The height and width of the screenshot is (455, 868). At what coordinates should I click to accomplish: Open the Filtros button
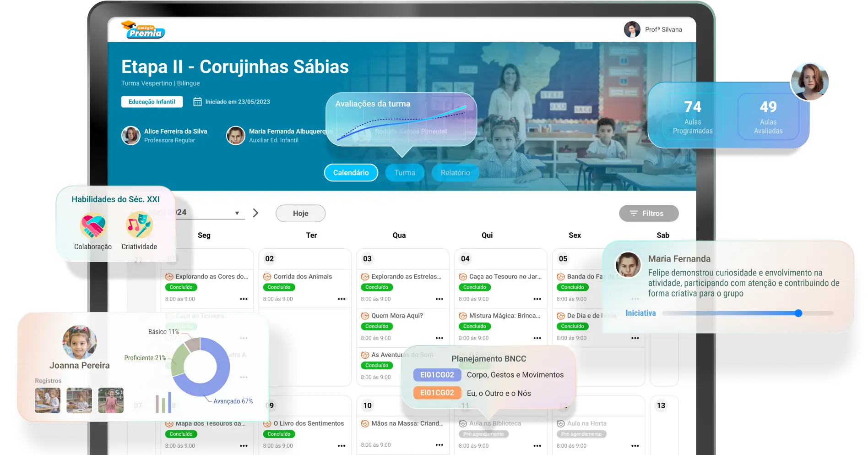[x=649, y=214]
